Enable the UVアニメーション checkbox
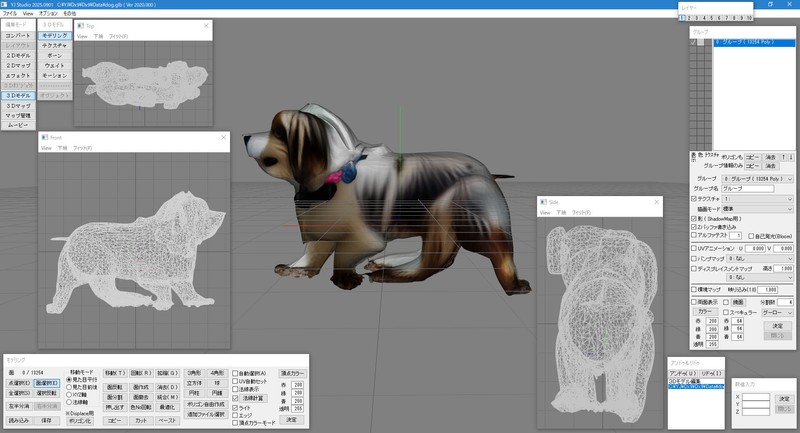The width and height of the screenshot is (800, 433). point(694,247)
